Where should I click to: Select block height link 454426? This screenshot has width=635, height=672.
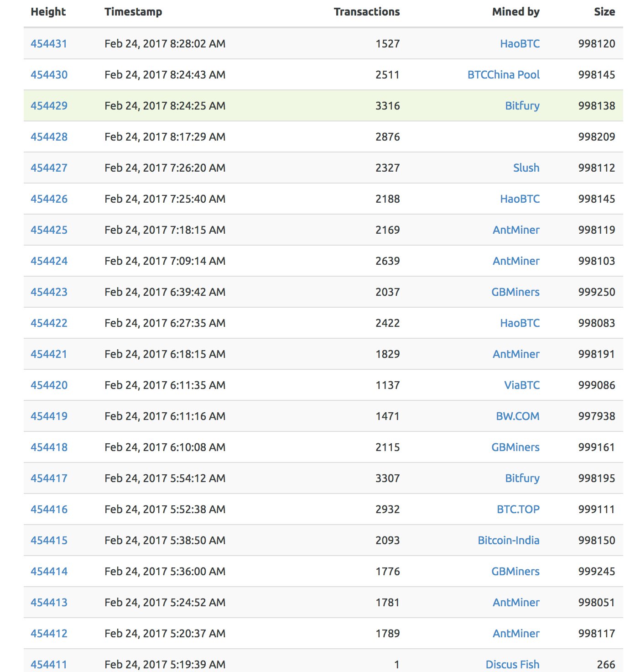pyautogui.click(x=49, y=199)
